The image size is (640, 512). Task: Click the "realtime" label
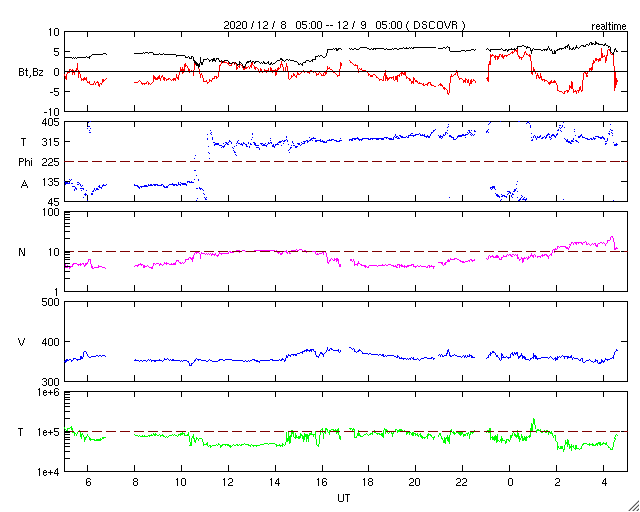[x=609, y=27]
